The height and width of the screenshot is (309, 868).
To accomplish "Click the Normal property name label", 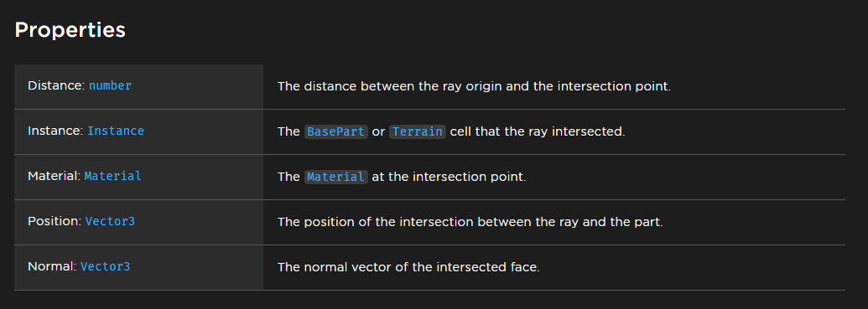I will [52, 267].
